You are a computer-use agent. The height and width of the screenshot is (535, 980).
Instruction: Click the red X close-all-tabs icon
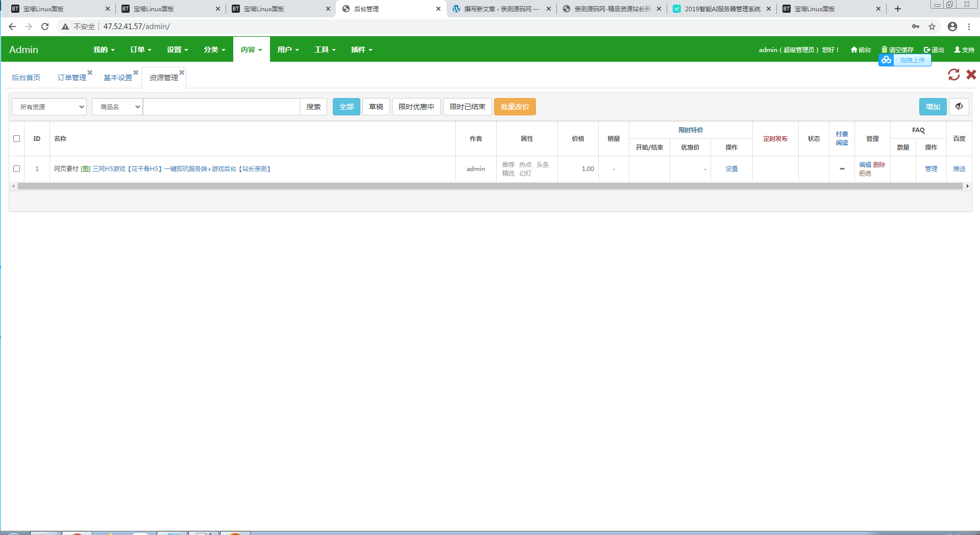pyautogui.click(x=971, y=75)
